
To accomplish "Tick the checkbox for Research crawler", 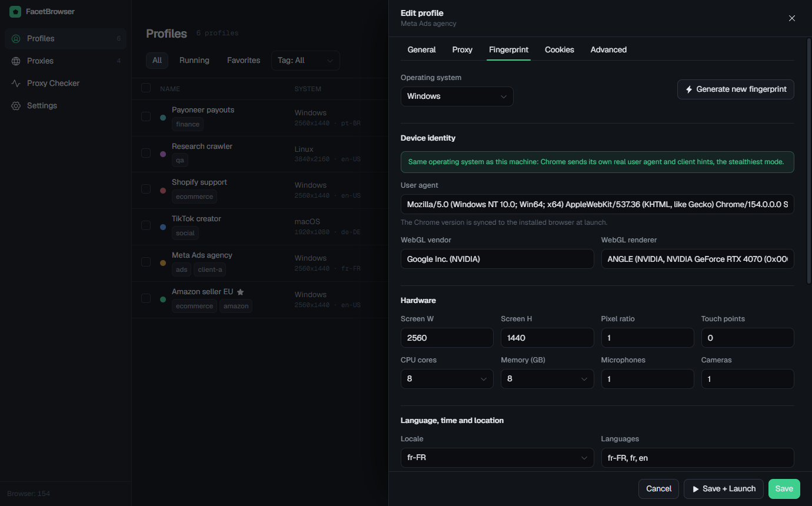I will pyautogui.click(x=146, y=153).
